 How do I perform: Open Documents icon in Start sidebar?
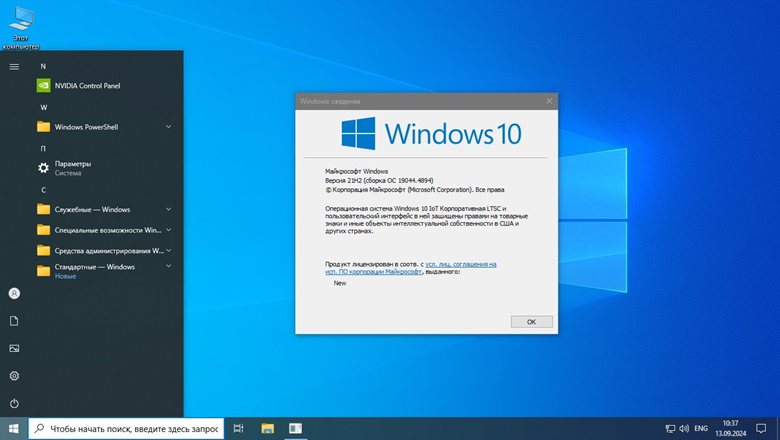click(14, 321)
